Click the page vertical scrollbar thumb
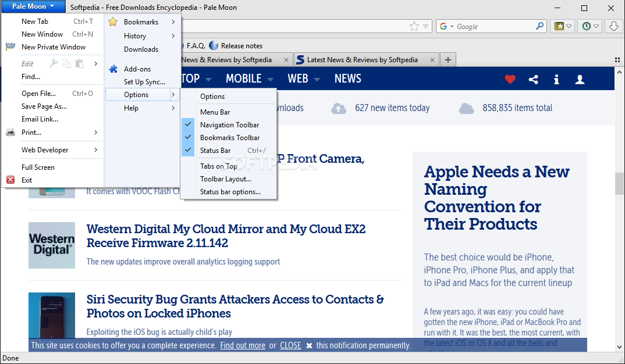625x364 pixels. [x=619, y=183]
